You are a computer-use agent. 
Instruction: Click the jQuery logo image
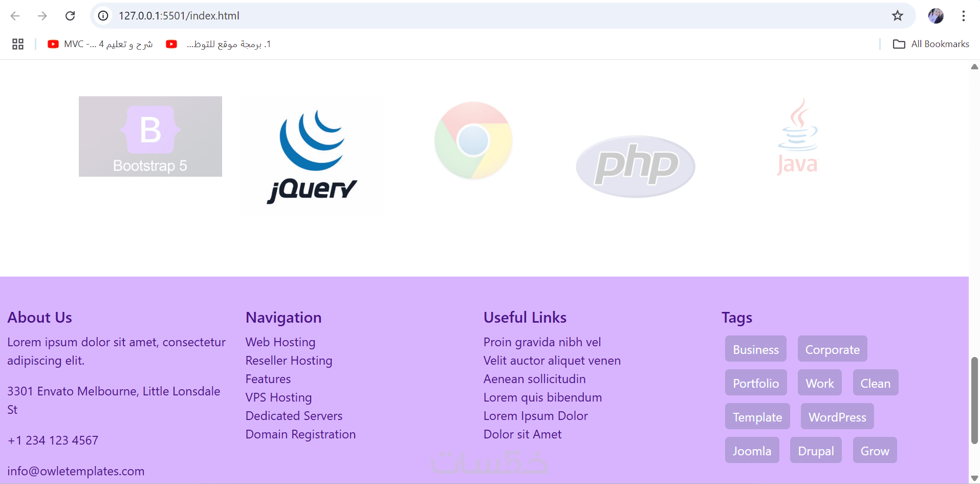(313, 157)
